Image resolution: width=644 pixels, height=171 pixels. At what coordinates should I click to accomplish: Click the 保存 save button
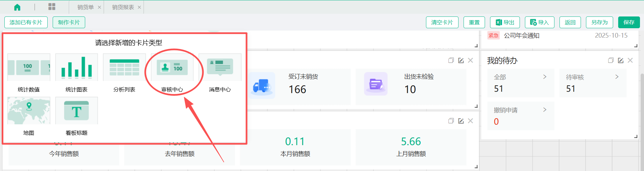point(629,23)
